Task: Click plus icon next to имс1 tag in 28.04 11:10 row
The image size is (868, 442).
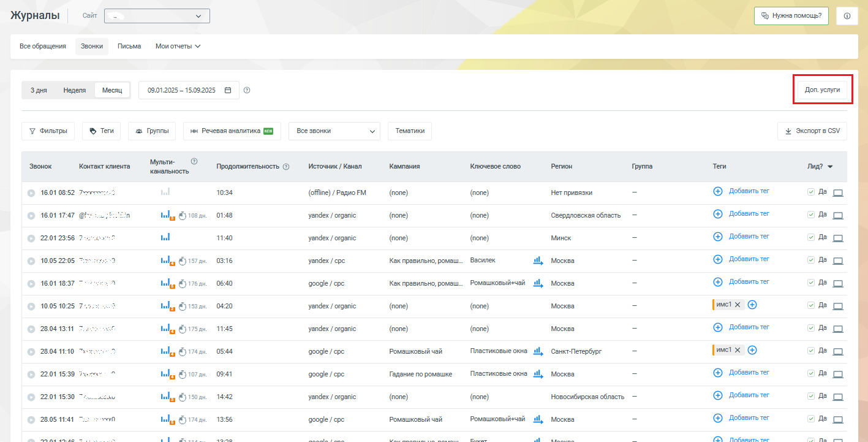Action: (x=752, y=350)
